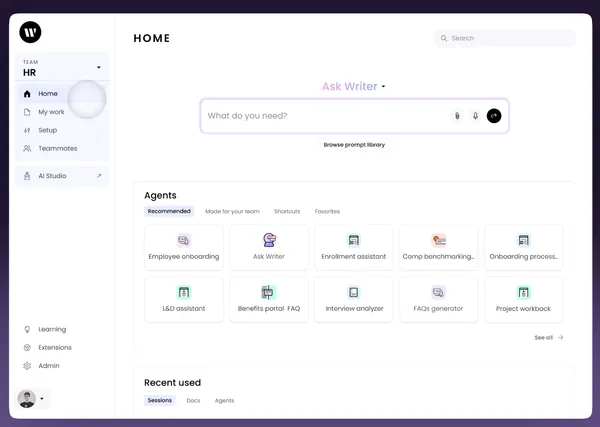Click the attach file paperclip icon
Viewport: 600px width, 427px height.
pos(457,116)
